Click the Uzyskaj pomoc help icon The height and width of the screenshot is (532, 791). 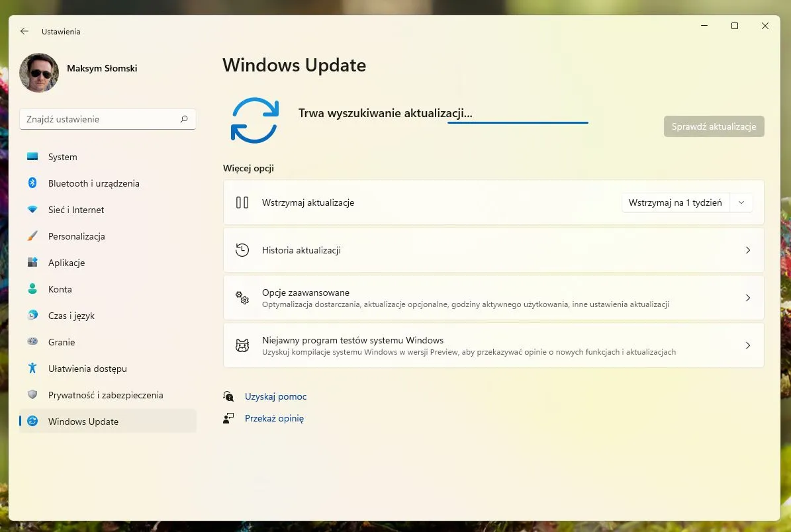pos(229,396)
